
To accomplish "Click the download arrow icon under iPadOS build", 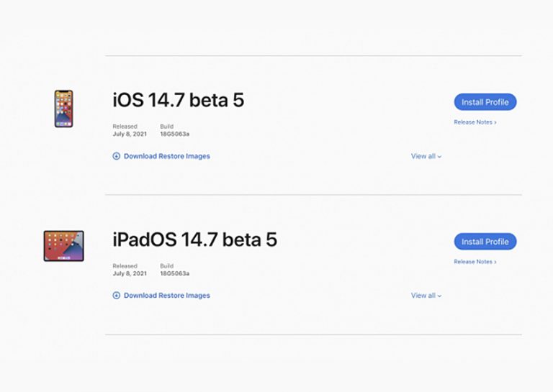I will coord(117,296).
